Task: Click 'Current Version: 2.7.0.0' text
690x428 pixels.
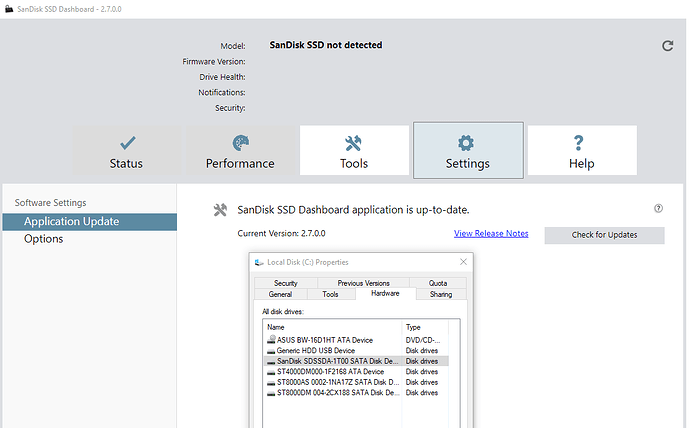Action: [282, 234]
